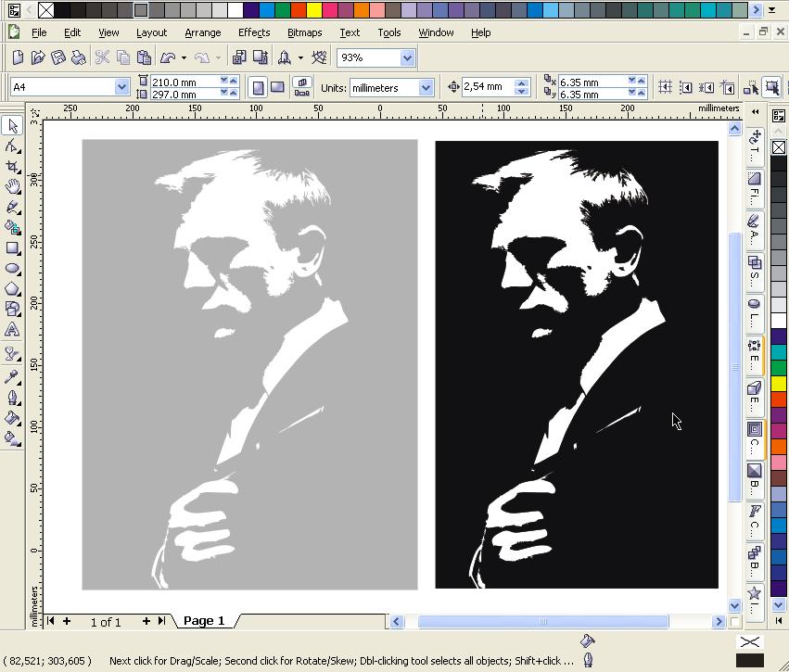
Task: Click the Import icon
Action: click(x=239, y=57)
